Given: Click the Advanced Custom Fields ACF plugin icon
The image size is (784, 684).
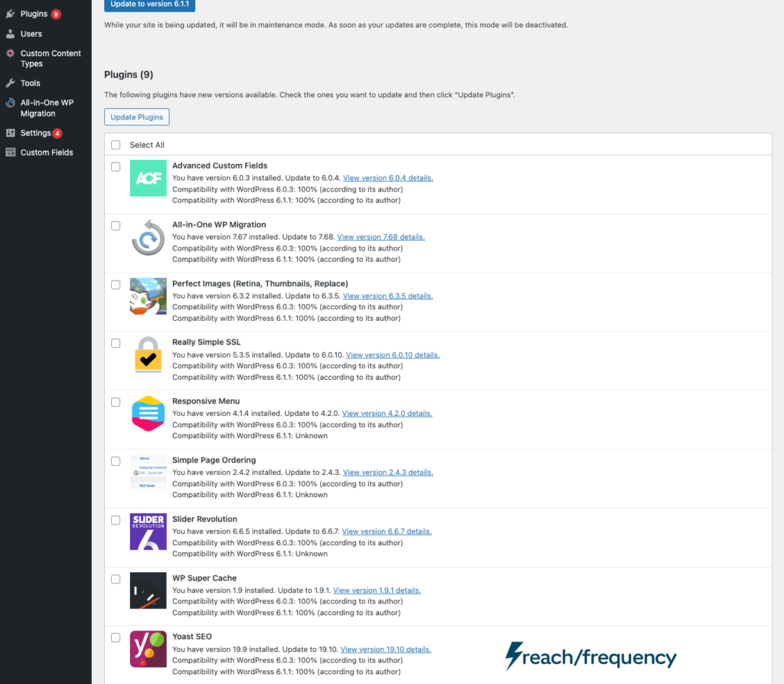Looking at the screenshot, I should (x=148, y=178).
